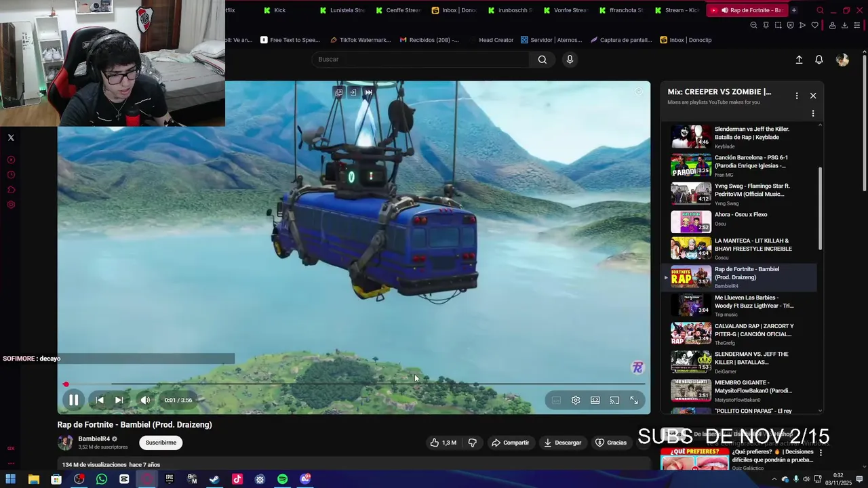The height and width of the screenshot is (488, 868).
Task: Open YouTube upload/create icon
Action: click(799, 60)
